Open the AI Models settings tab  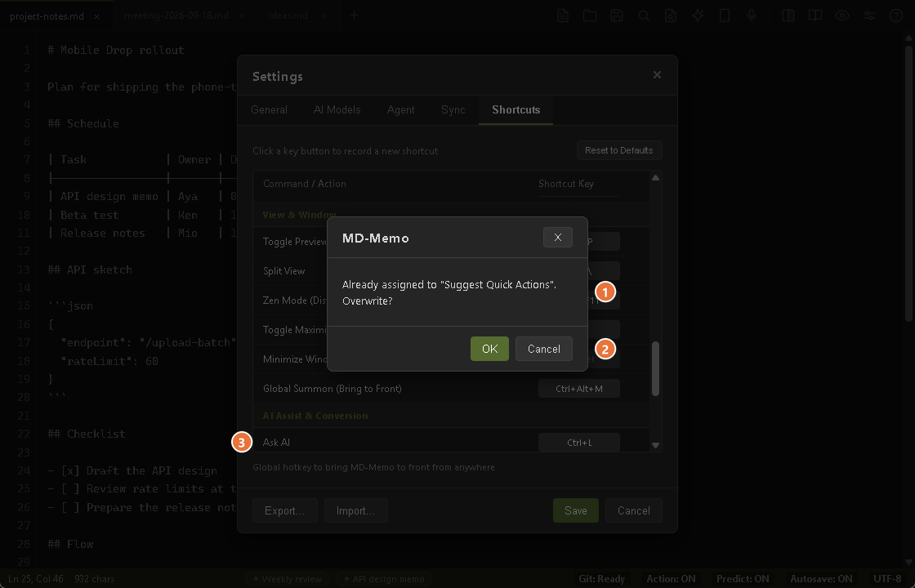click(x=337, y=109)
